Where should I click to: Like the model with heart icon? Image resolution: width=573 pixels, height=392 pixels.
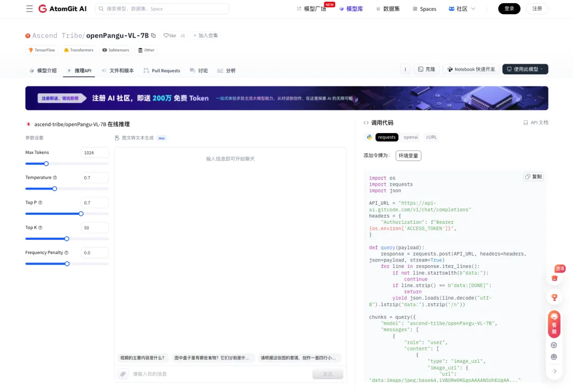click(x=170, y=36)
